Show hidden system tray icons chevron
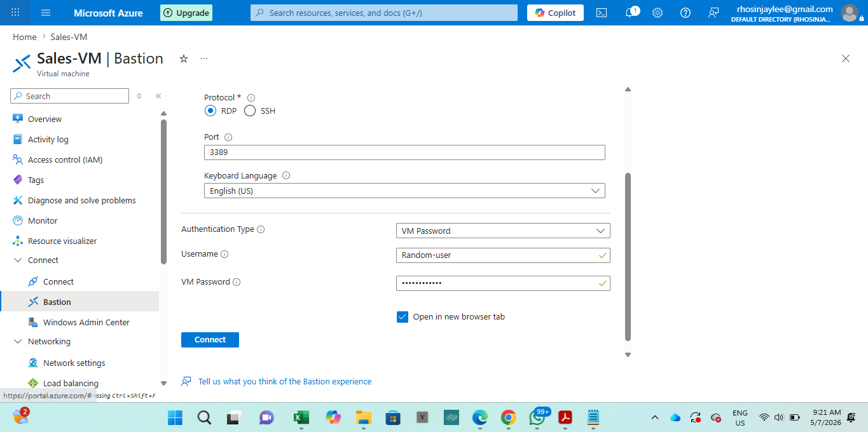 click(654, 417)
